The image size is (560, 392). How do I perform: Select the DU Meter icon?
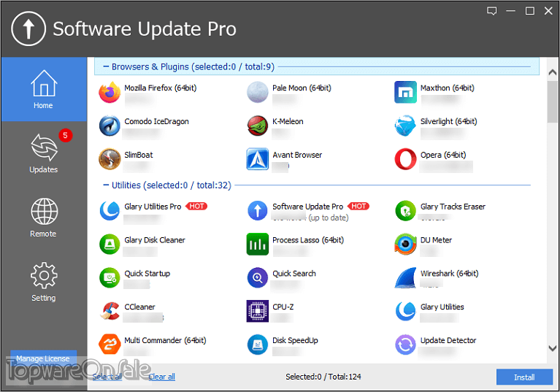point(405,245)
